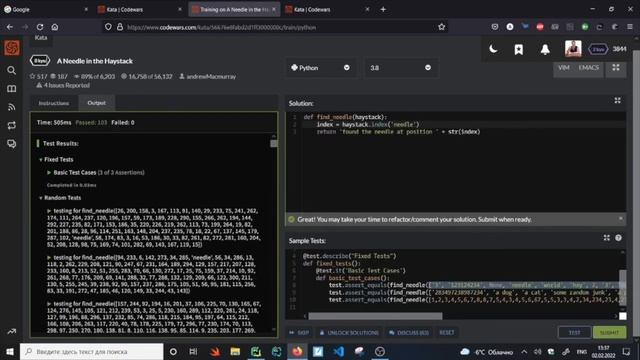Toggle fullscreen layout icon next to EMACS
Image resolution: width=640 pixels, height=360 pixels.
pyautogui.click(x=616, y=68)
